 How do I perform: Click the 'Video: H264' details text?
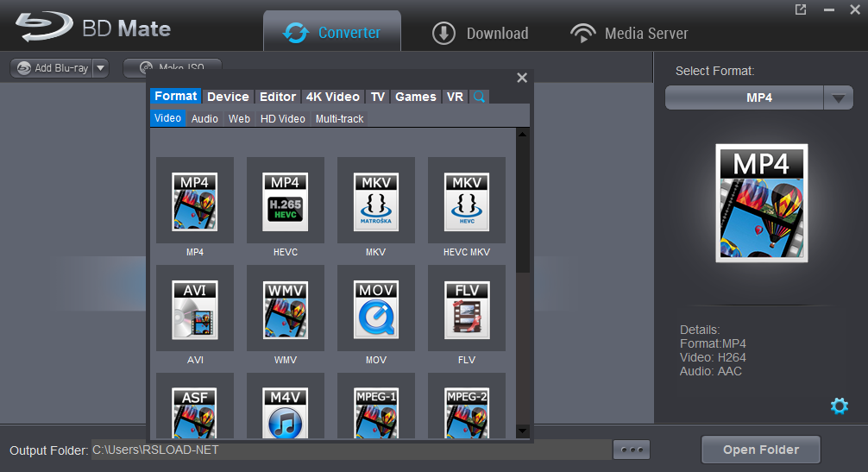[x=713, y=357]
